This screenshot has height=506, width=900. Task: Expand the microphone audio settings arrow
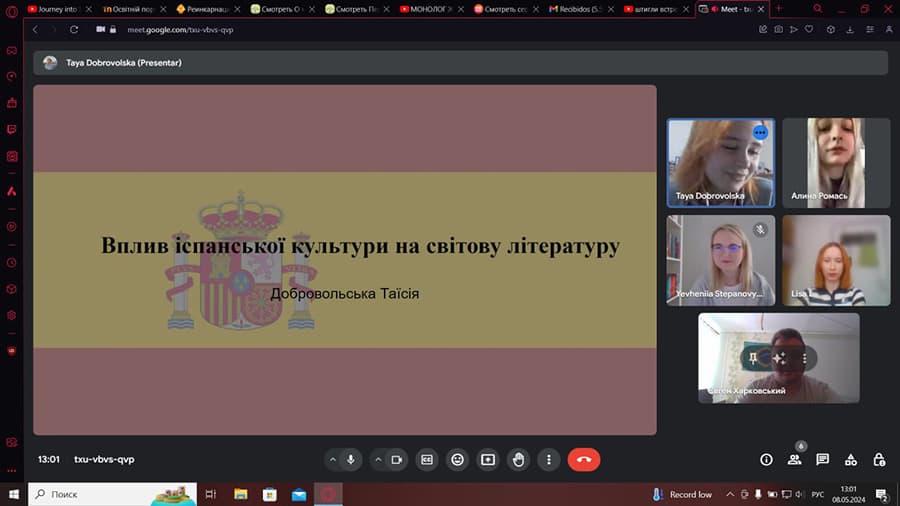click(333, 460)
